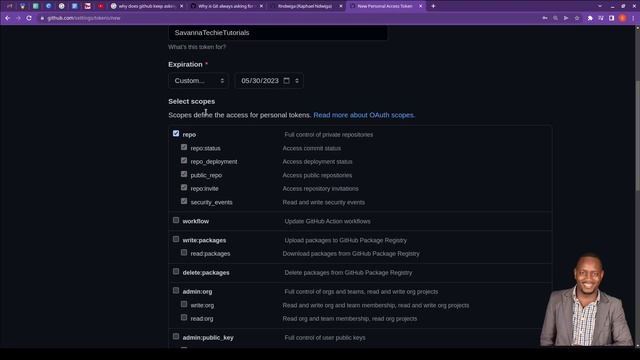Image resolution: width=640 pixels, height=360 pixels.
Task: Click 'Upload packages to GitHub Package Registry' text
Action: (346, 240)
